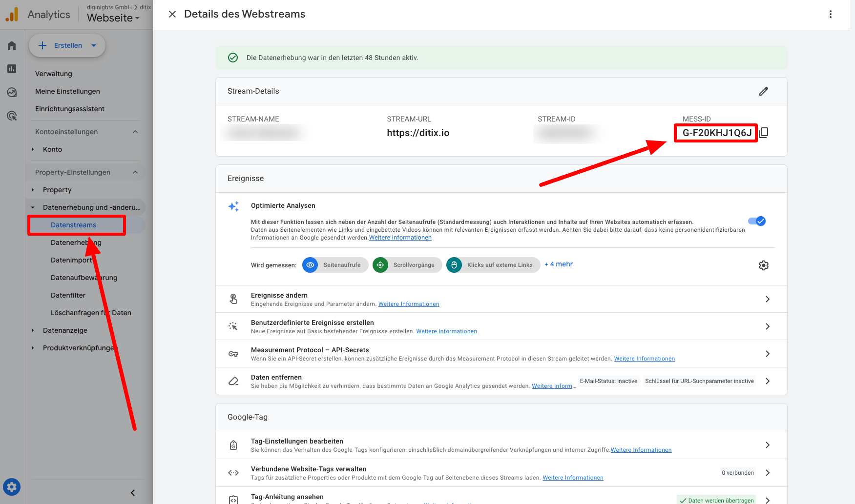The image size is (855, 504).
Task: Open Explore icon in left sidebar
Action: [x=12, y=92]
